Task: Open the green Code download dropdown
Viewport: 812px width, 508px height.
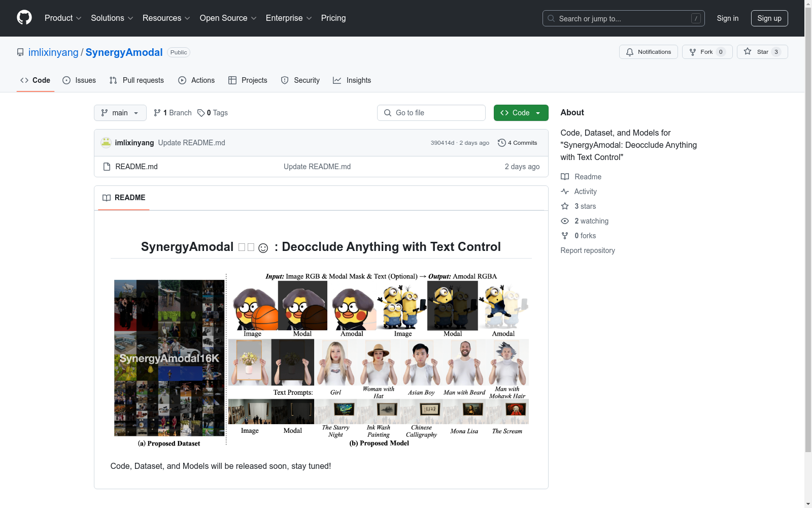Action: tap(521, 113)
